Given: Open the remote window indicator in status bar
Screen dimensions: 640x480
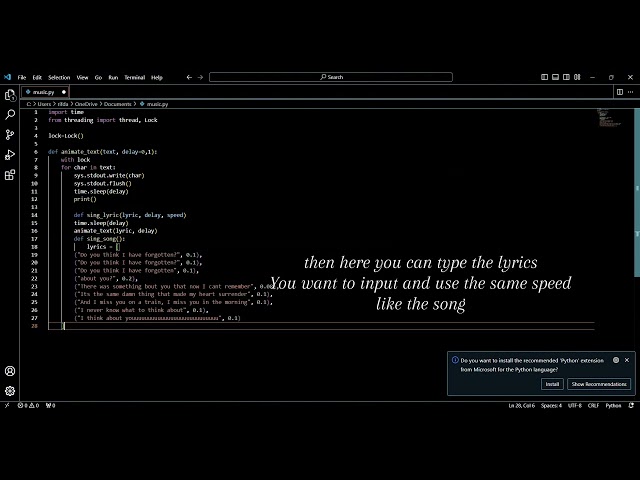Looking at the screenshot, I should [x=7, y=405].
